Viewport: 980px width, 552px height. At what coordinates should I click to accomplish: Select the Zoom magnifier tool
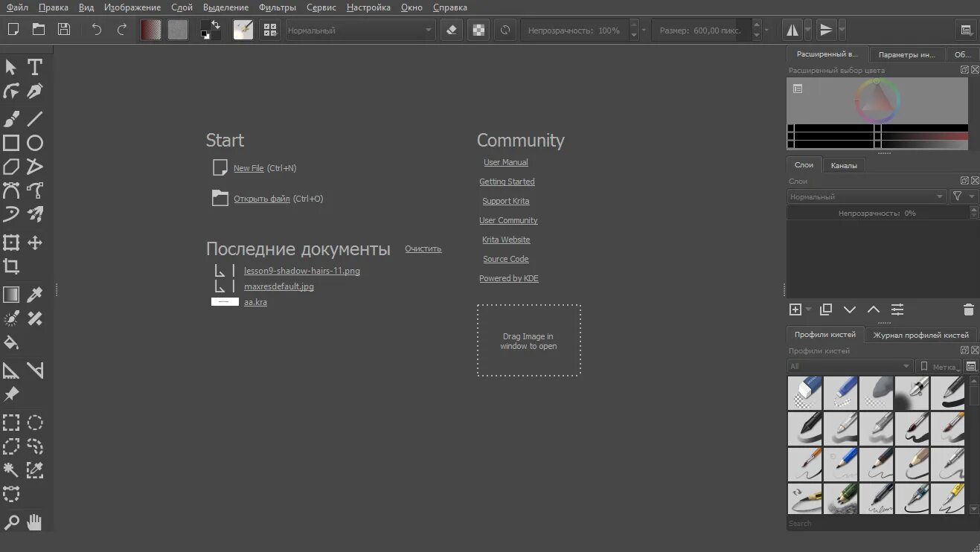11,522
